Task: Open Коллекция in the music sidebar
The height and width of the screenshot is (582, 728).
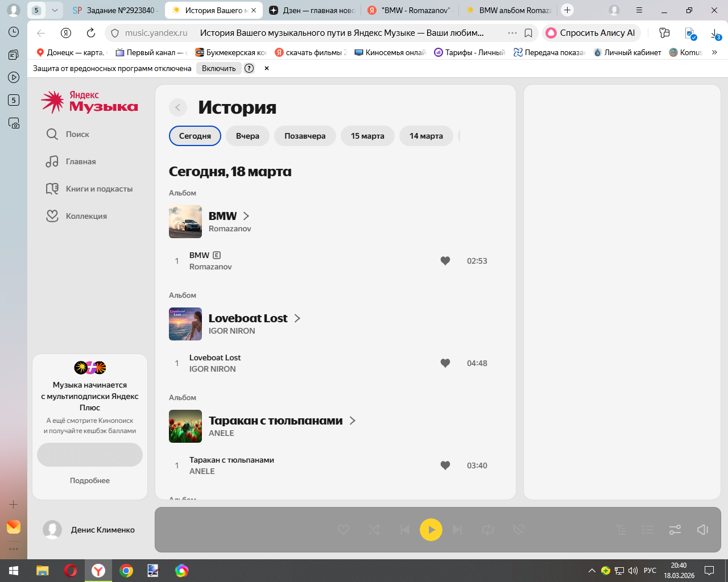Action: 76,216
